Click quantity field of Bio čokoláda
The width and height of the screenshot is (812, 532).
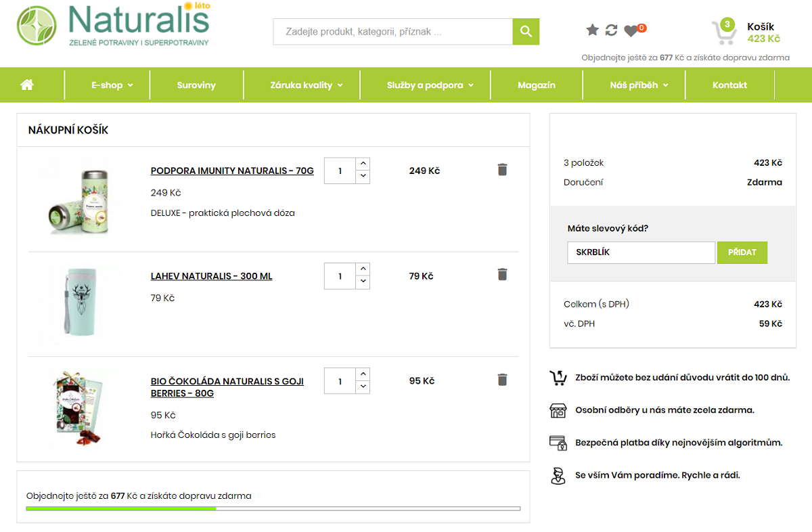point(340,381)
